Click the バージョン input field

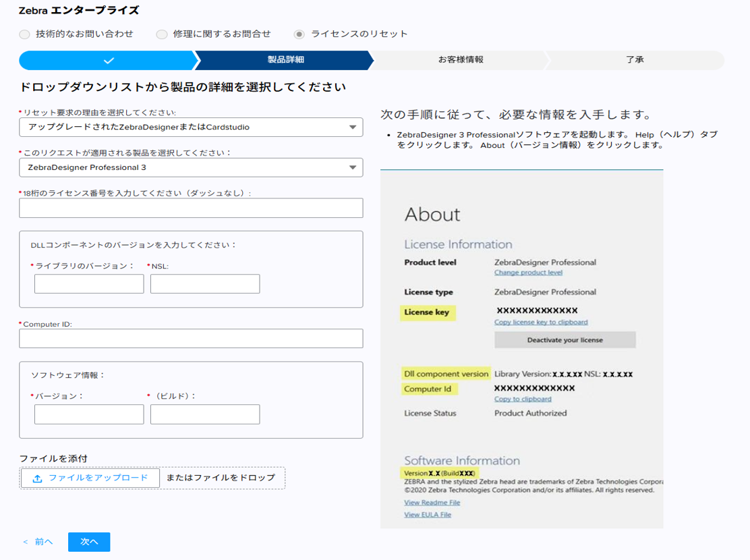tap(89, 414)
